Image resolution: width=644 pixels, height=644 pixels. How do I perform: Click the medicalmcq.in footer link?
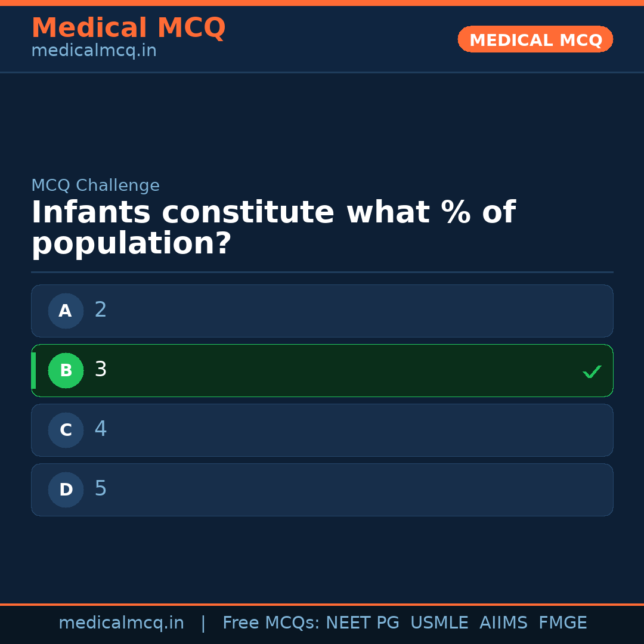[x=121, y=623]
